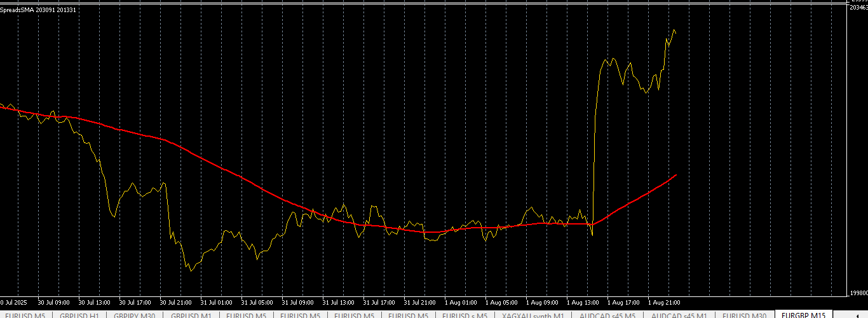Select the GBPUSD M1 chart tab

pyautogui.click(x=191, y=315)
